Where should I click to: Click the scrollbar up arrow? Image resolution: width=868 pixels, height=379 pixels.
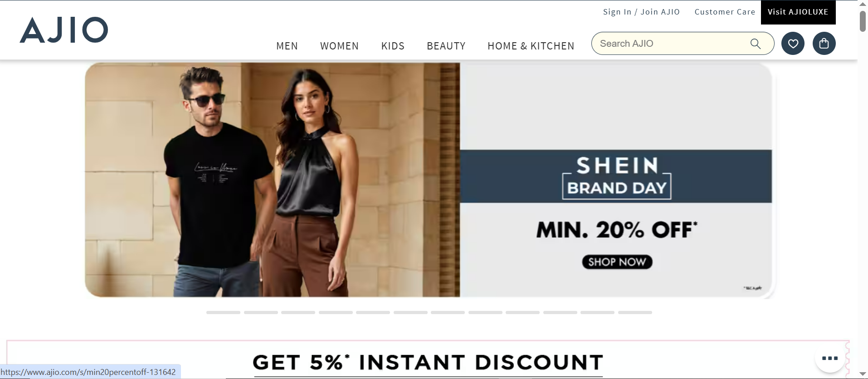pos(863,4)
